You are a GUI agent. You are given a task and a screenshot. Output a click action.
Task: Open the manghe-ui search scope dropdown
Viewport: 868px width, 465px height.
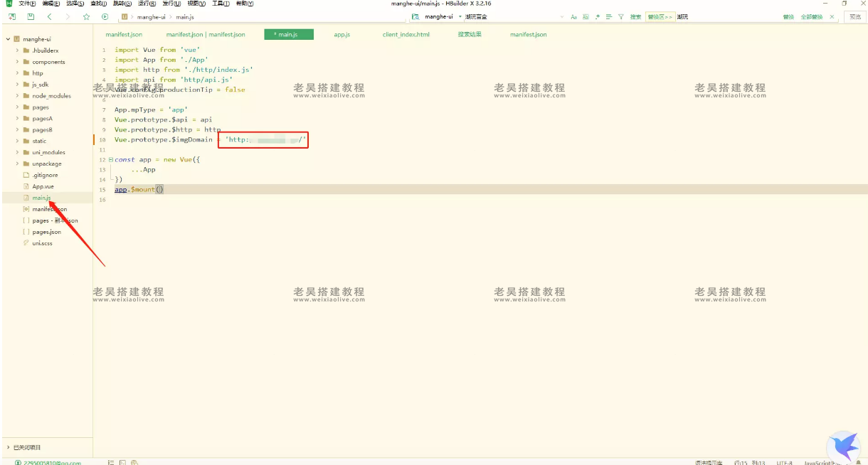(x=460, y=16)
